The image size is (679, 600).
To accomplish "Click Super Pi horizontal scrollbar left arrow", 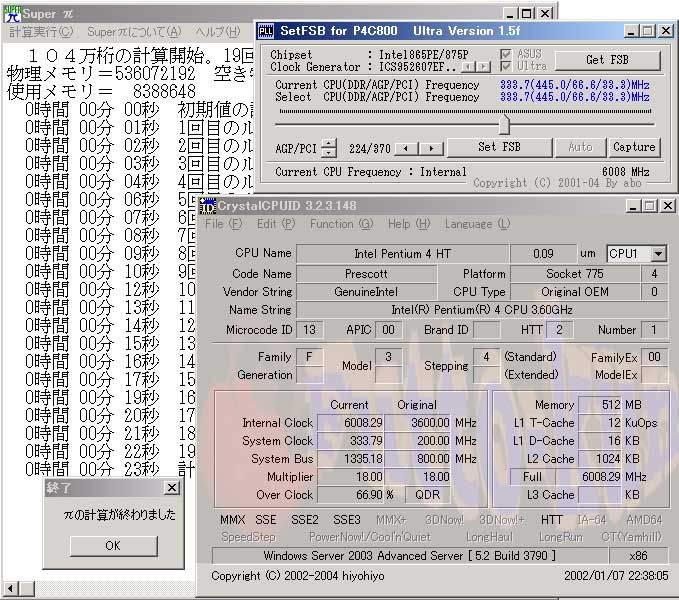I will 10,588.
